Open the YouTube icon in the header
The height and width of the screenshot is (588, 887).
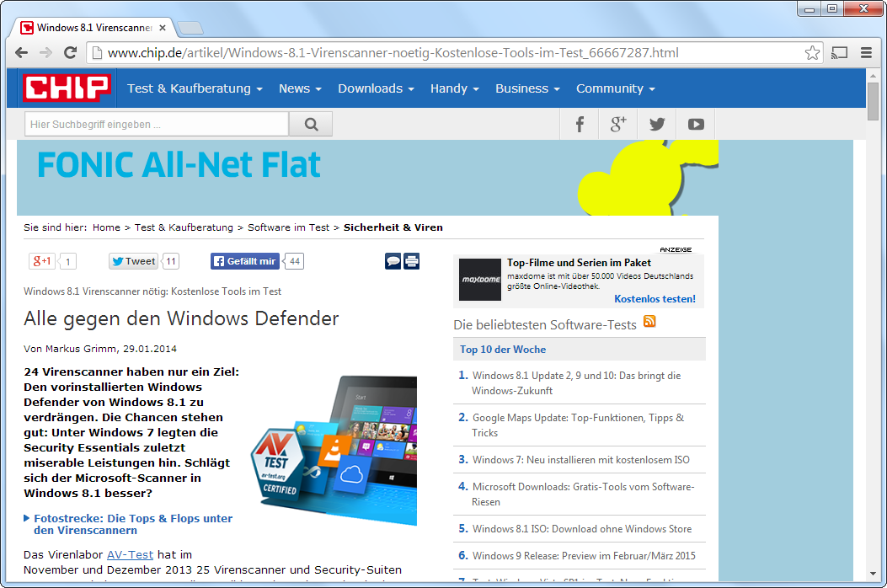pos(695,125)
